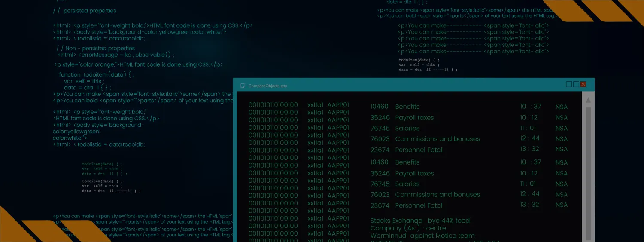Click the vertical scrollbar thumb
Viewport: 644px width, 242px height.
coord(588,174)
